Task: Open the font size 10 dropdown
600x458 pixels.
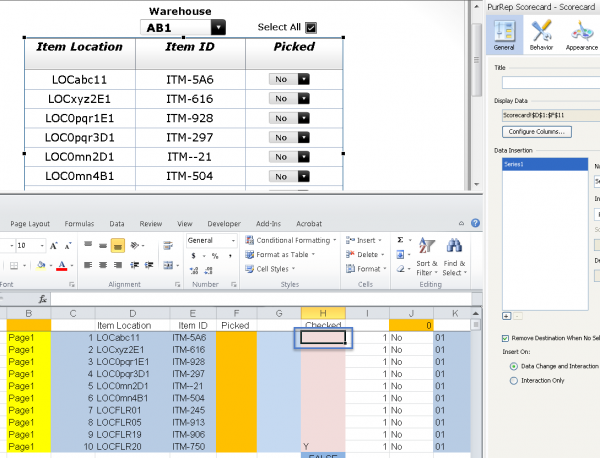Action: pyautogui.click(x=42, y=246)
